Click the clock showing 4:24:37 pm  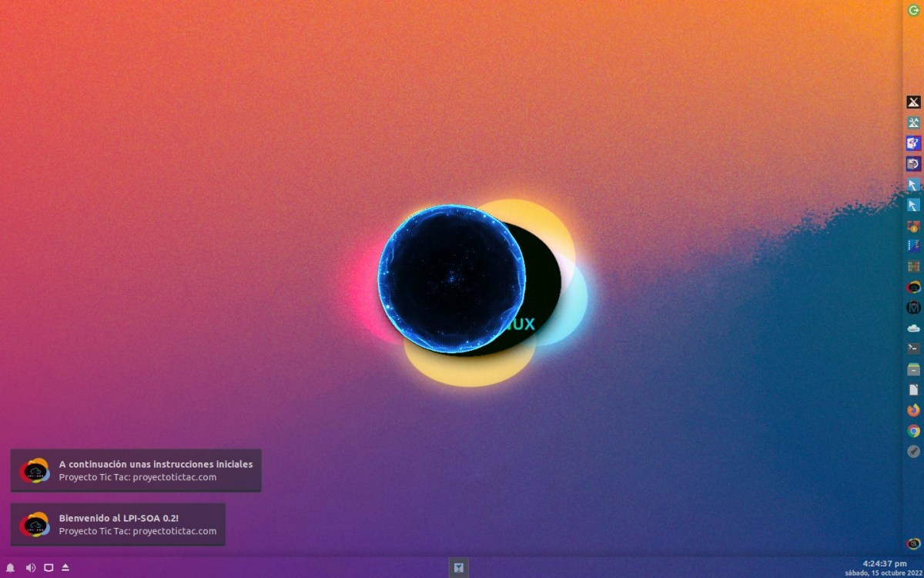pyautogui.click(x=884, y=563)
